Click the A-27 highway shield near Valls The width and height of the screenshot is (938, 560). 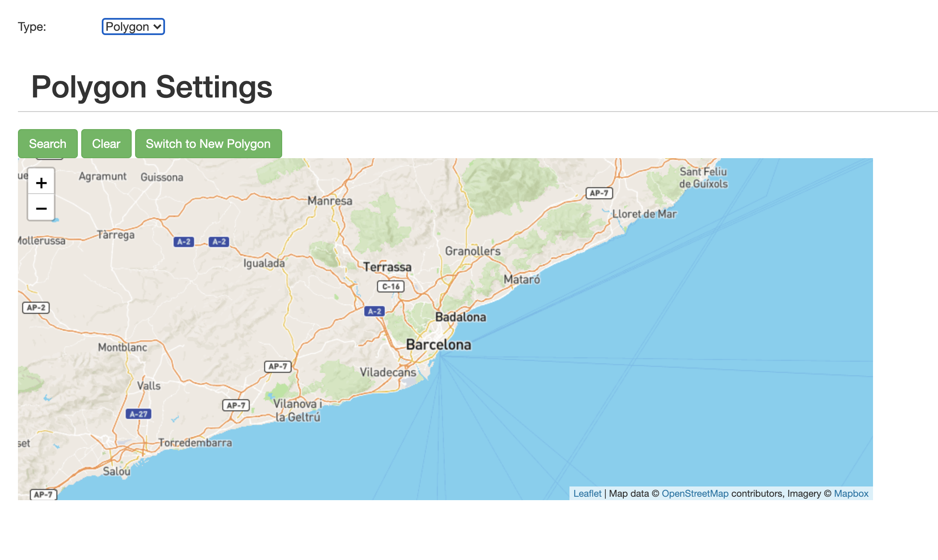139,414
